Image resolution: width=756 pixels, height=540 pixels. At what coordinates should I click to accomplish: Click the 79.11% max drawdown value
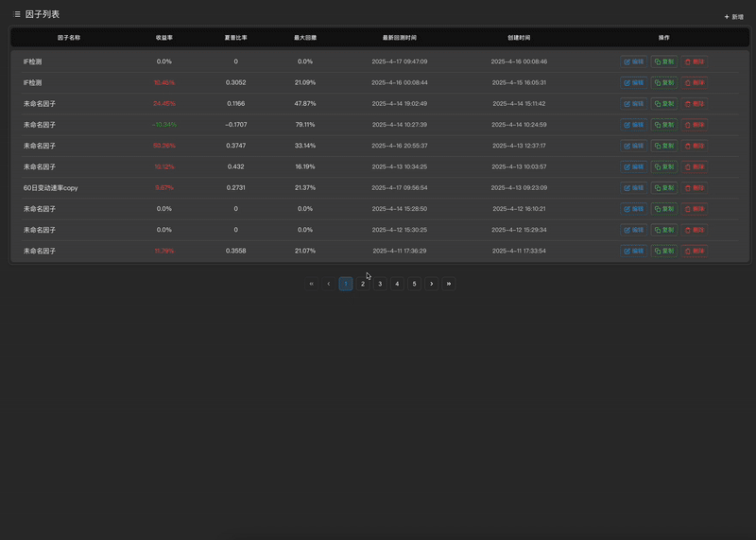(305, 125)
